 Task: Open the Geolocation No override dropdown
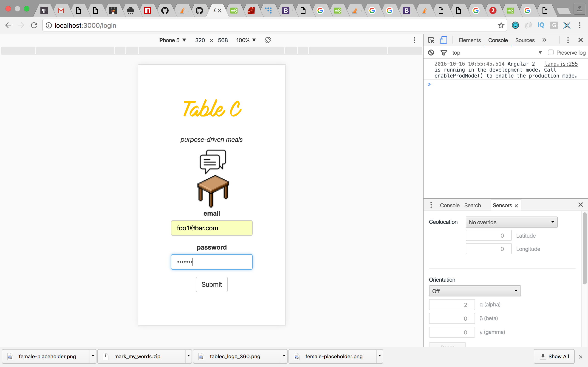point(511,222)
